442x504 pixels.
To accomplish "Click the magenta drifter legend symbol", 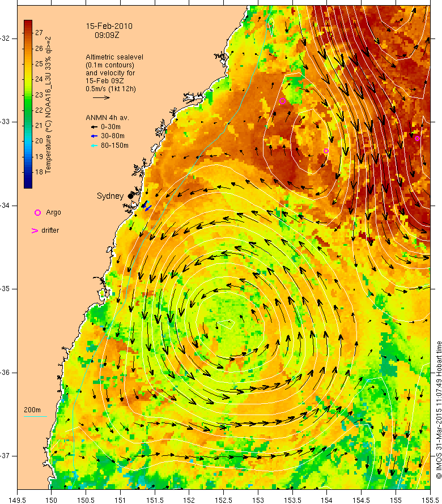I will point(35,230).
